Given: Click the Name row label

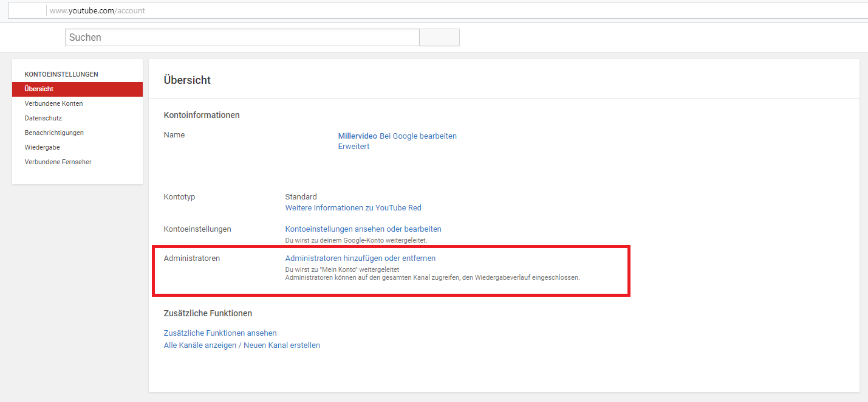Looking at the screenshot, I should 174,135.
